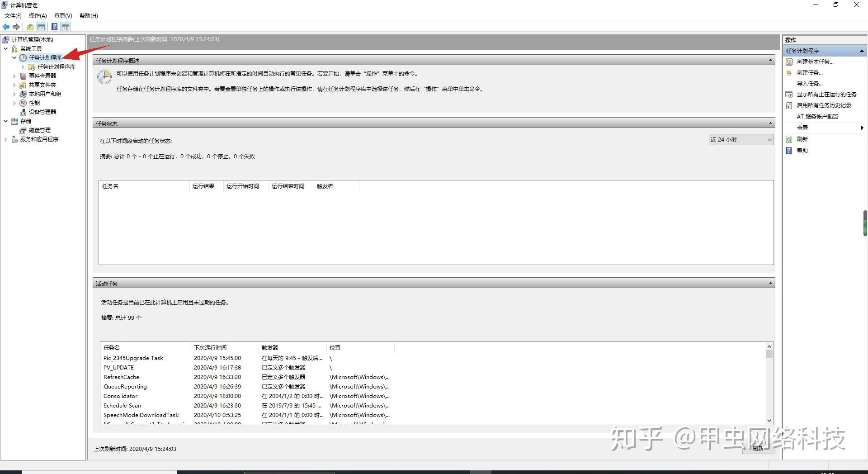Click the 运行结果 column header
The width and height of the screenshot is (868, 474).
(207, 186)
